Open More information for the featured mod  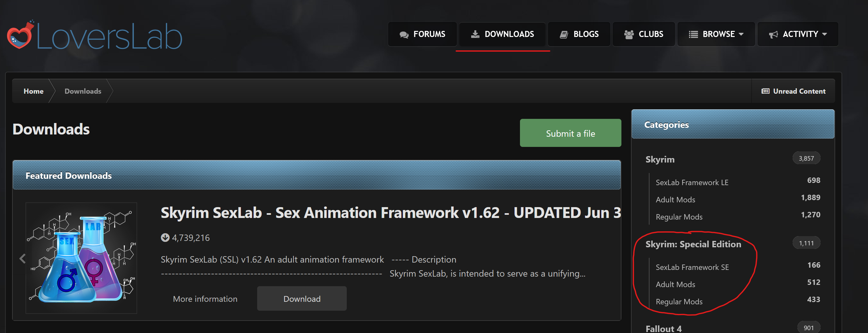[205, 298]
